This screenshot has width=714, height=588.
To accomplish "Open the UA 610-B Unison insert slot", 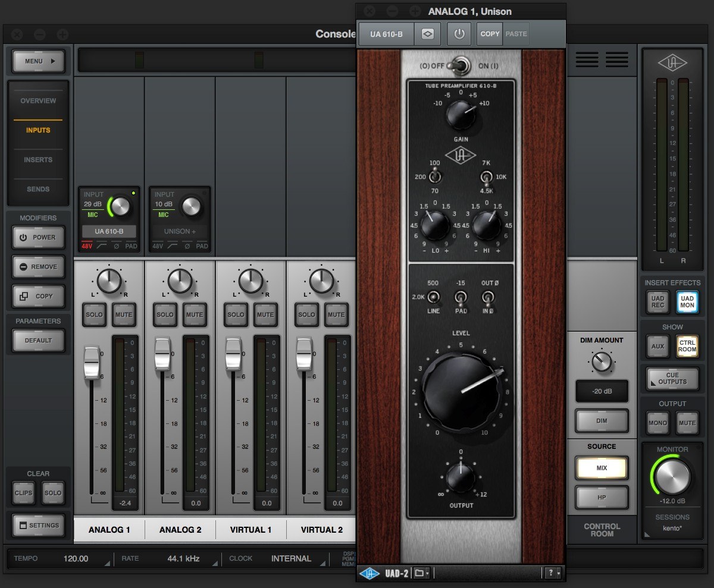I will tap(109, 231).
